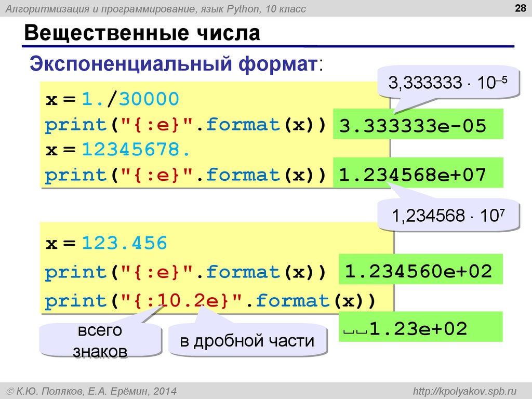The image size is (532, 399).
Task: Click the print line below "x = 1./30000"
Action: click(185, 125)
